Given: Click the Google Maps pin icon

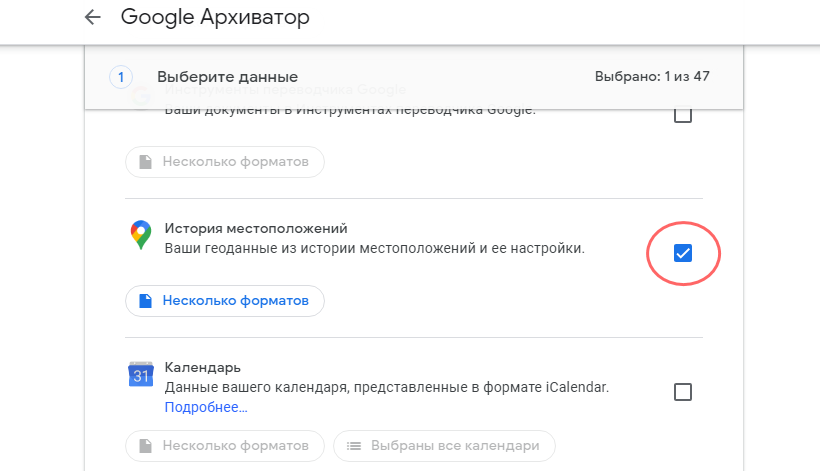Looking at the screenshot, I should (141, 235).
